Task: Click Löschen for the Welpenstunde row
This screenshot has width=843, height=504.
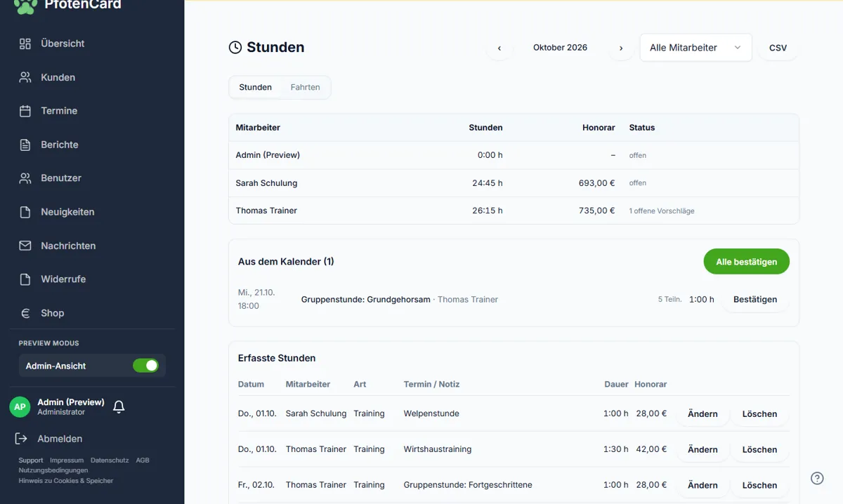Action: [x=759, y=413]
